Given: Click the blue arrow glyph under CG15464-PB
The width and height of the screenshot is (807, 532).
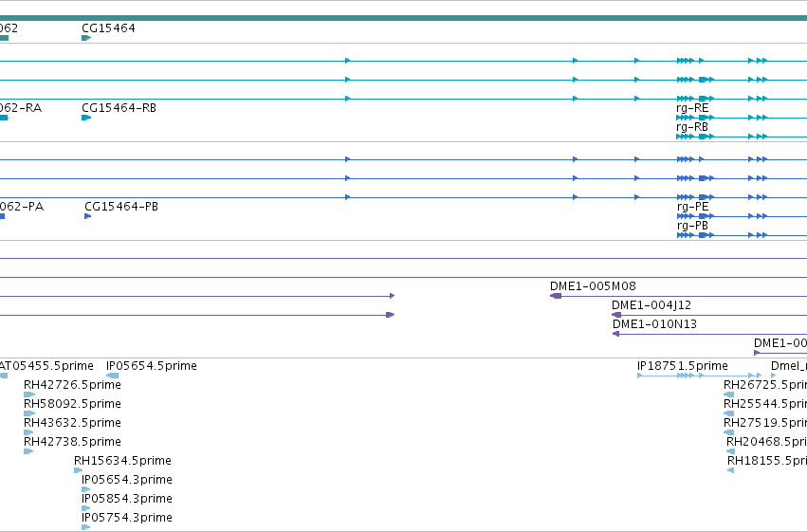Looking at the screenshot, I should [88, 216].
